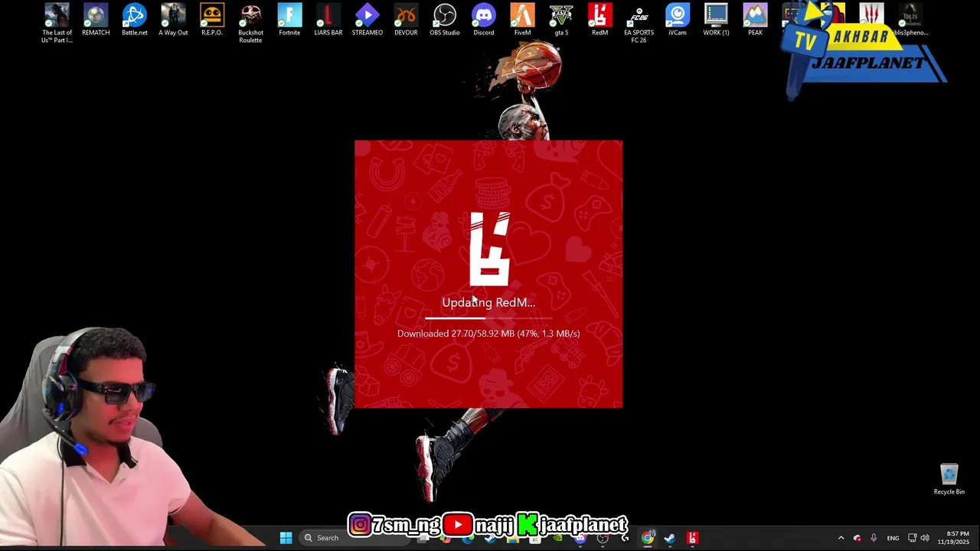Select the EA SPORTS FC 26 icon

tap(639, 23)
